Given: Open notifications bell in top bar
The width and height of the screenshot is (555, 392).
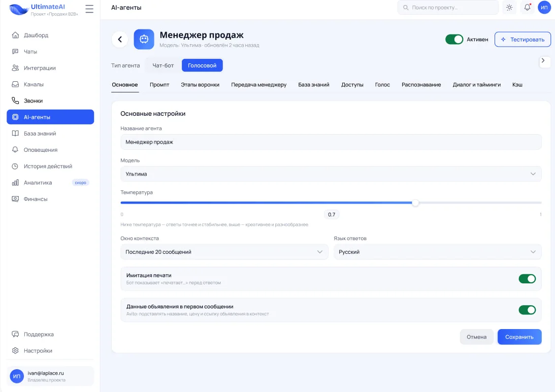Looking at the screenshot, I should point(527,8).
